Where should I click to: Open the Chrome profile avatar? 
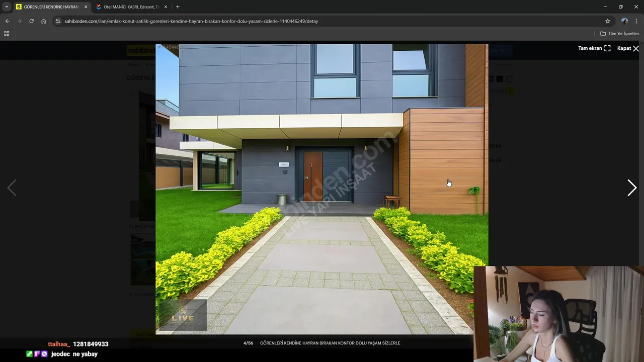[624, 21]
